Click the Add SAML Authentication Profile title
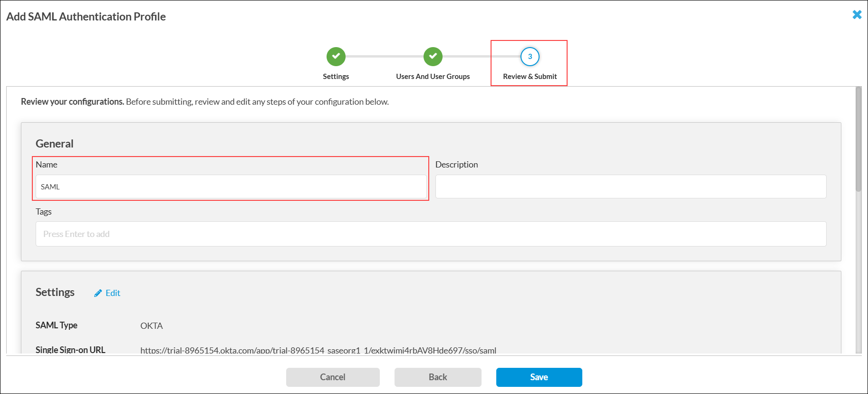Image resolution: width=868 pixels, height=394 pixels. pyautogui.click(x=86, y=17)
